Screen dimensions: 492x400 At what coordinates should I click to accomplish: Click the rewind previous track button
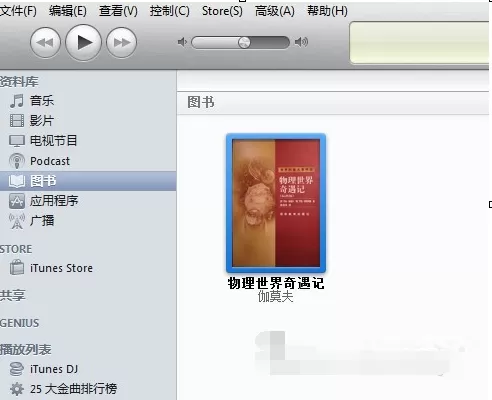tap(45, 43)
